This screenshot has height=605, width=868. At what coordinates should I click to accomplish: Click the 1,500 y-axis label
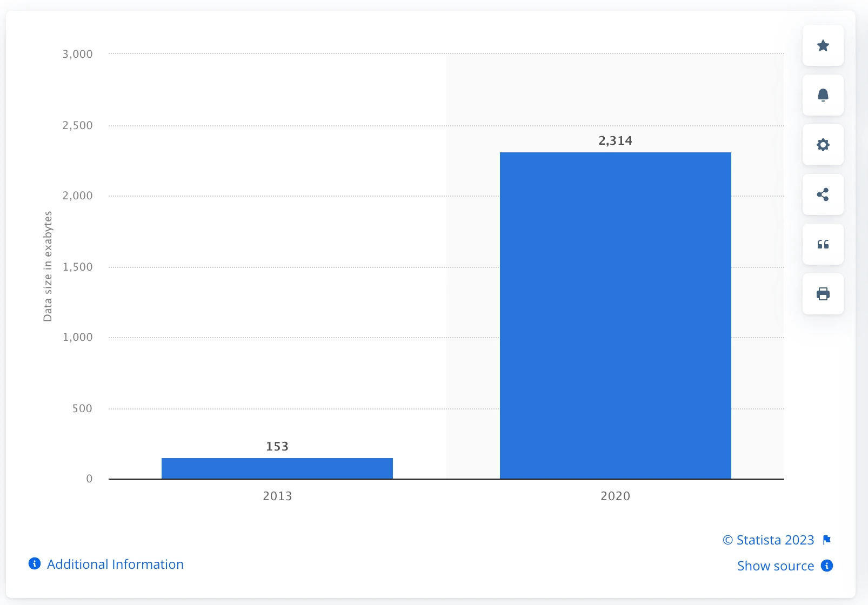coord(77,267)
